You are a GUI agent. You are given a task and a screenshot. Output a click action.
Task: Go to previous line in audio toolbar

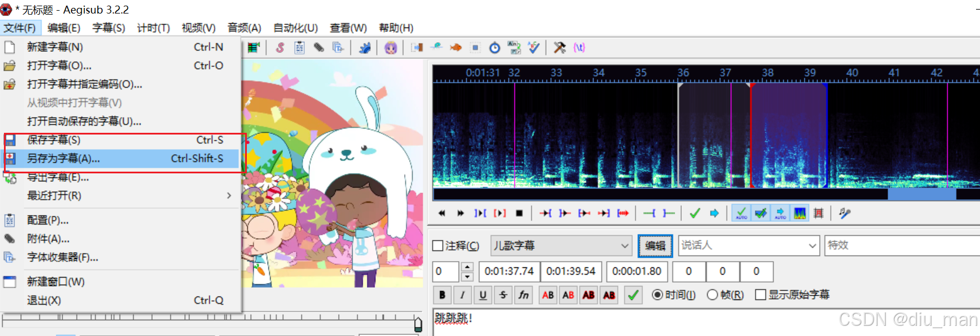(442, 213)
